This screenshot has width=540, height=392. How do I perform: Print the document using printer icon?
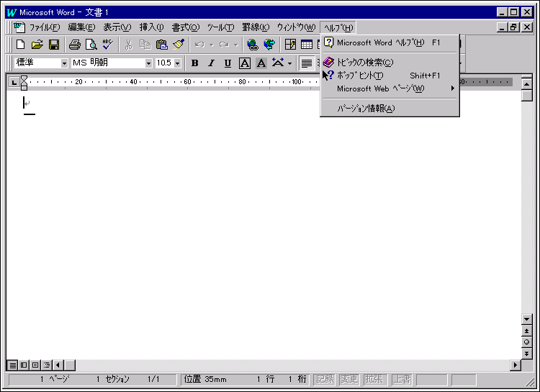pos(74,45)
